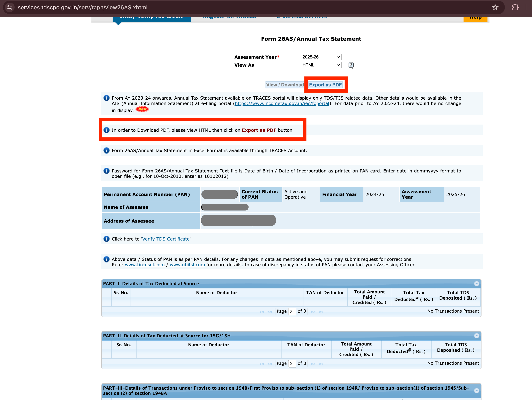Screen dimensions: 532x400
Task: Click info icon beside AY 2023-24 notice
Action: [x=106, y=98]
